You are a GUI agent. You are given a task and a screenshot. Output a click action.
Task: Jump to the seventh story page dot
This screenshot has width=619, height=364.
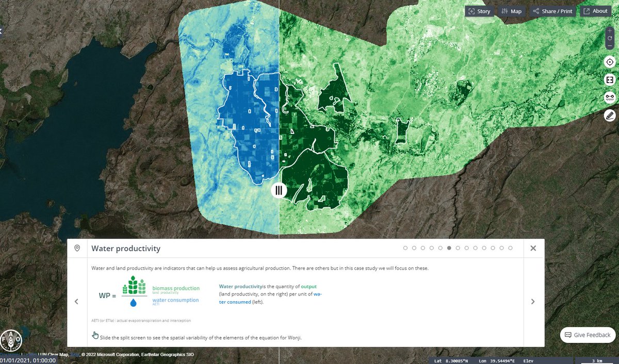pyautogui.click(x=458, y=248)
